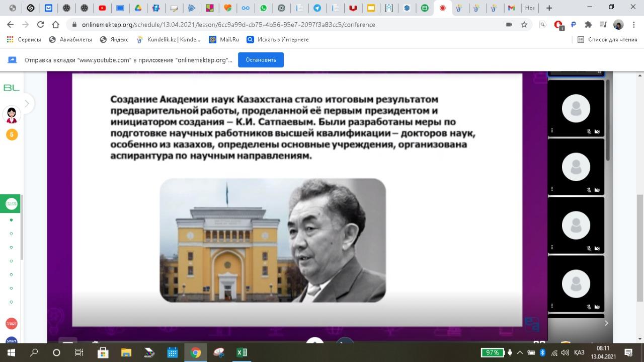The height and width of the screenshot is (362, 644).
Task: Click the participants list scrollbar
Action: pyautogui.click(x=607, y=121)
